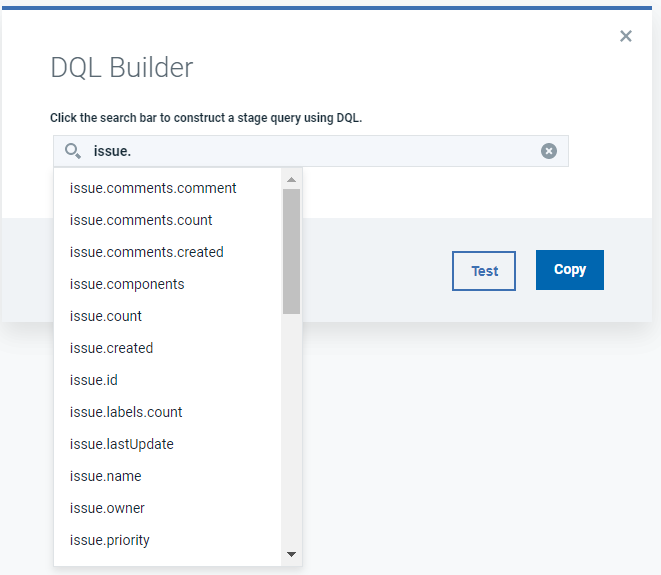
Task: Select the issue.lastUpdate option
Action: pos(122,444)
